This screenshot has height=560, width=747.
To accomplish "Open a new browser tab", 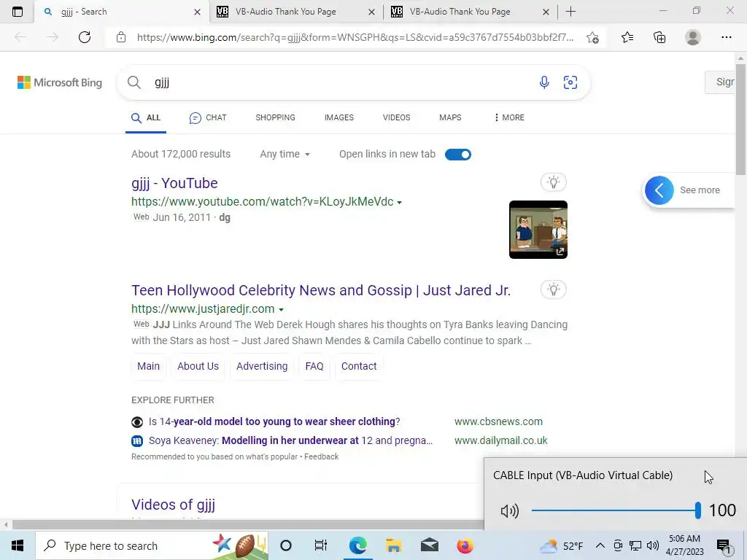I will [x=570, y=12].
